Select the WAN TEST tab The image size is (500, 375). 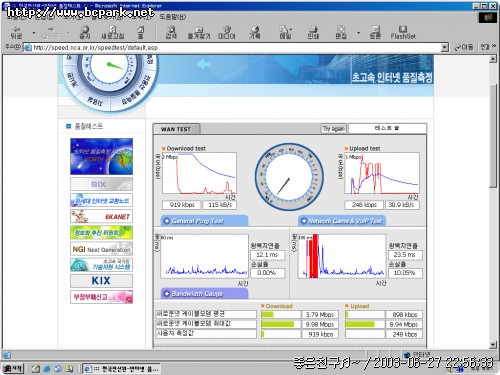[x=176, y=129]
